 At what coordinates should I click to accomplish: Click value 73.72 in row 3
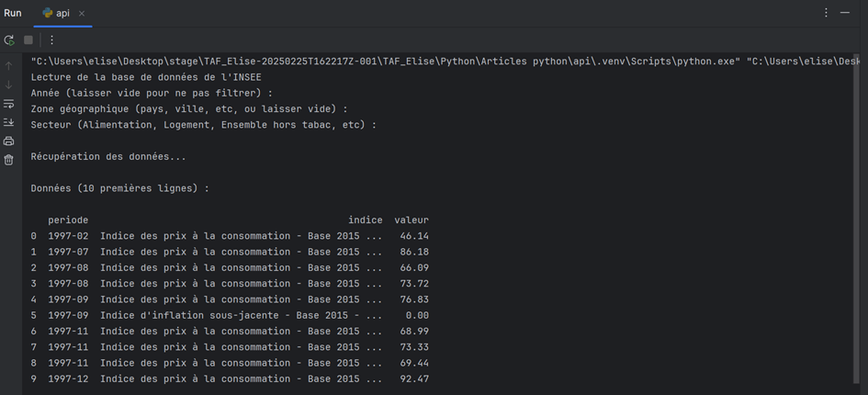[414, 284]
